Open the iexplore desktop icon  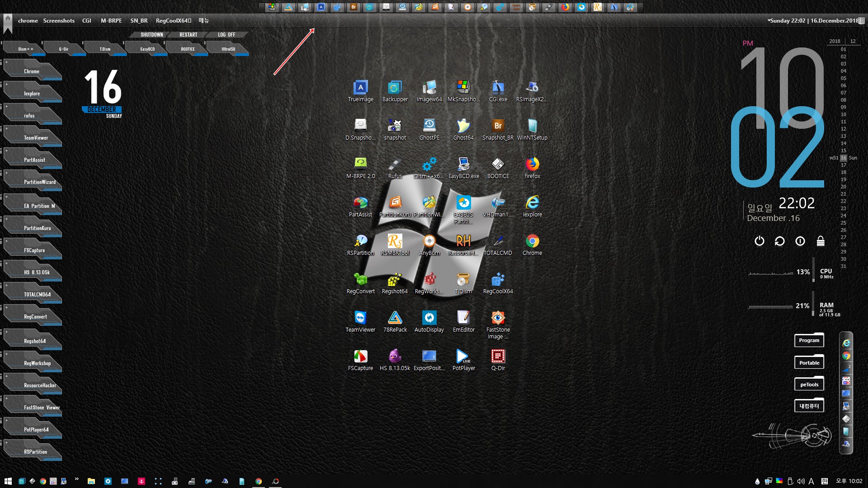click(x=532, y=206)
